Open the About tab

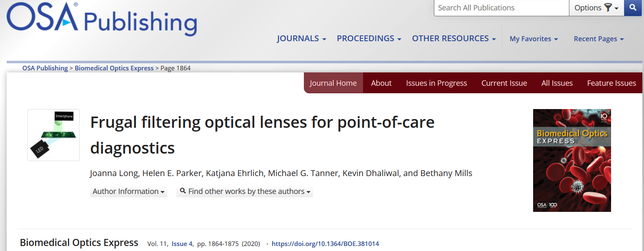(x=381, y=83)
